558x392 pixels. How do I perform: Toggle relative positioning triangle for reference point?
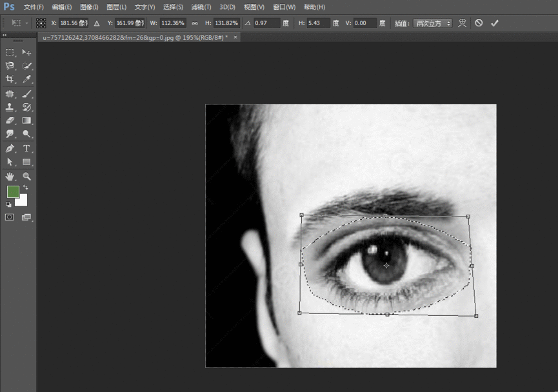[x=97, y=23]
